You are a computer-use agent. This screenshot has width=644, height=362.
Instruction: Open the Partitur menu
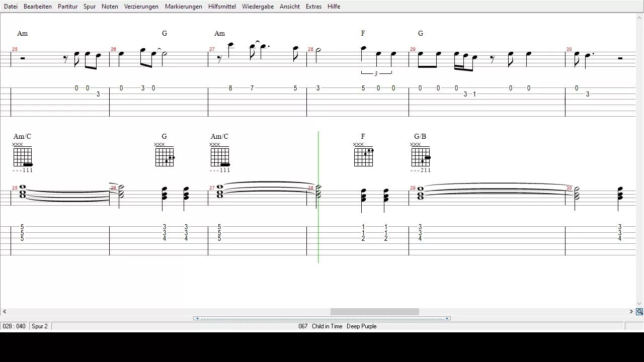67,7
